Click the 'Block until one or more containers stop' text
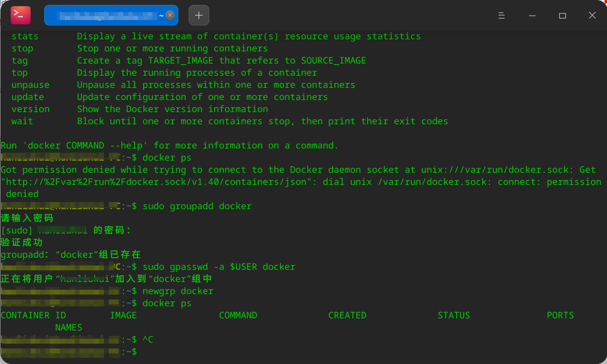The width and height of the screenshot is (607, 364). click(262, 121)
